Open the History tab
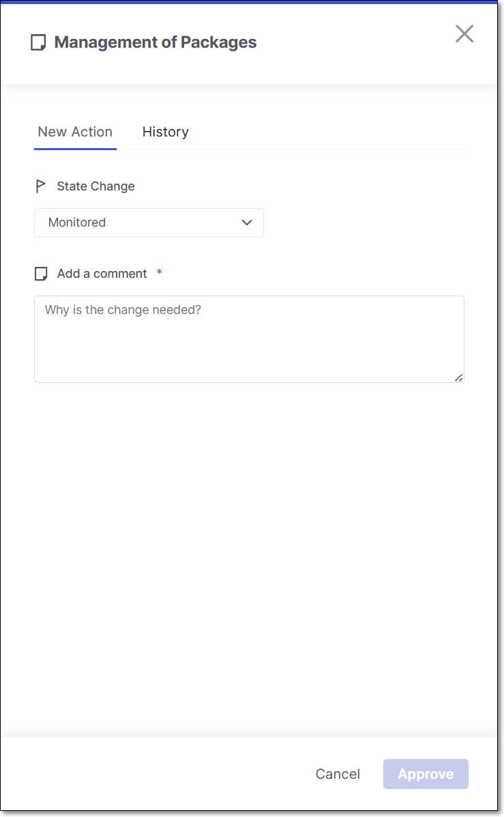Viewport: 504px width, 817px height. [x=165, y=132]
